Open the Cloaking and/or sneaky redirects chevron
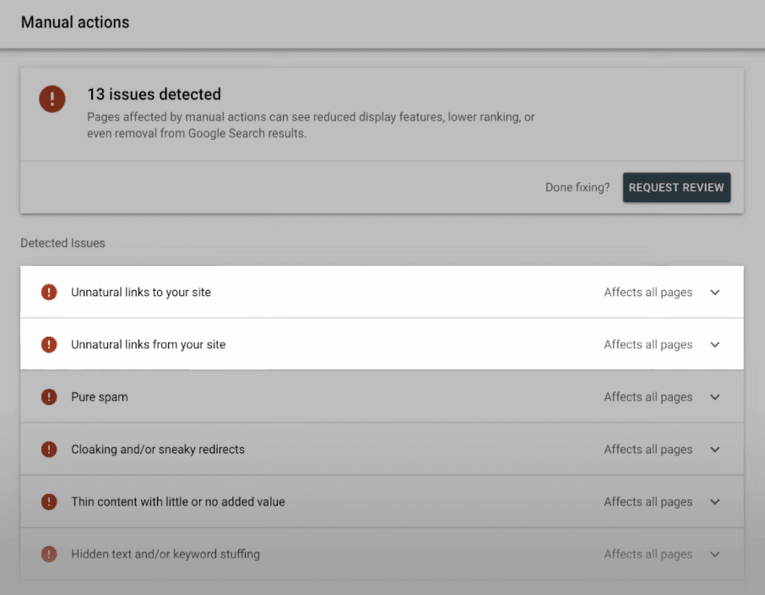Screen dimensions: 765x595 tap(715, 450)
